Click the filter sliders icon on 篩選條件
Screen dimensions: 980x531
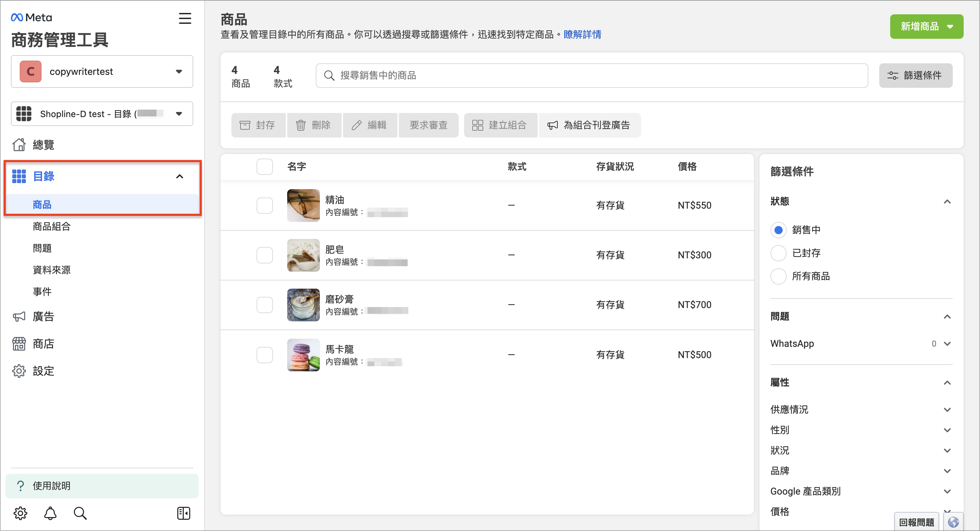coord(893,75)
